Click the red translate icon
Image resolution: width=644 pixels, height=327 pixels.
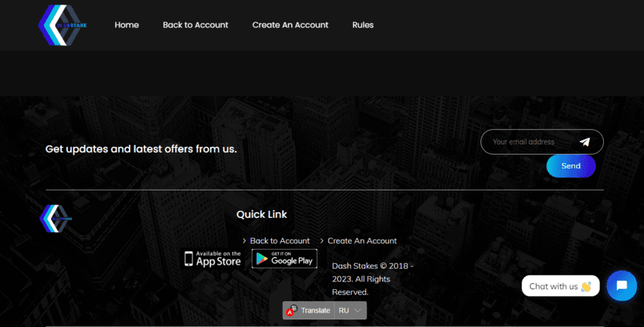(x=291, y=310)
